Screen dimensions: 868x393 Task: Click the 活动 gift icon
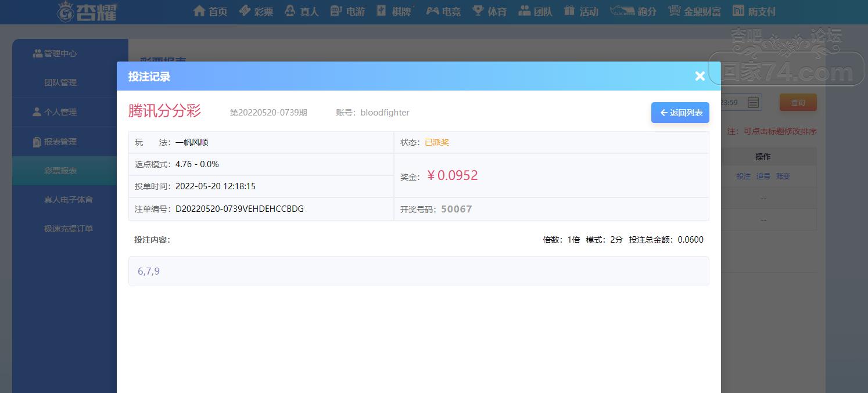click(569, 10)
